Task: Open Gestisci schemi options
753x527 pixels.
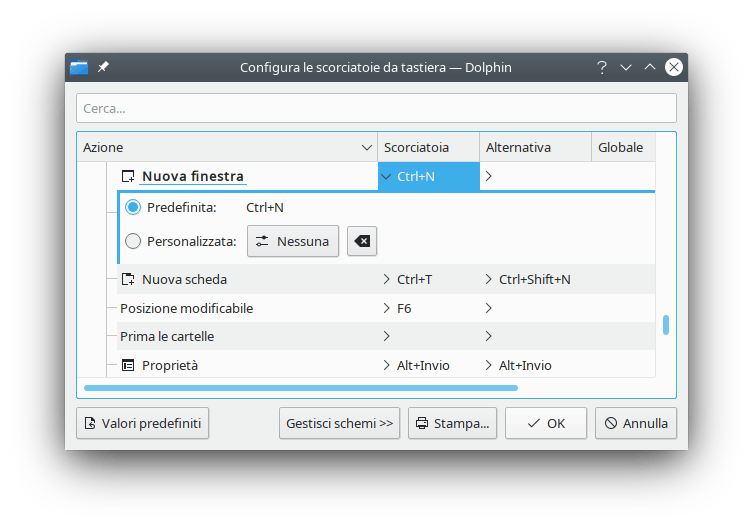Action: [x=339, y=423]
